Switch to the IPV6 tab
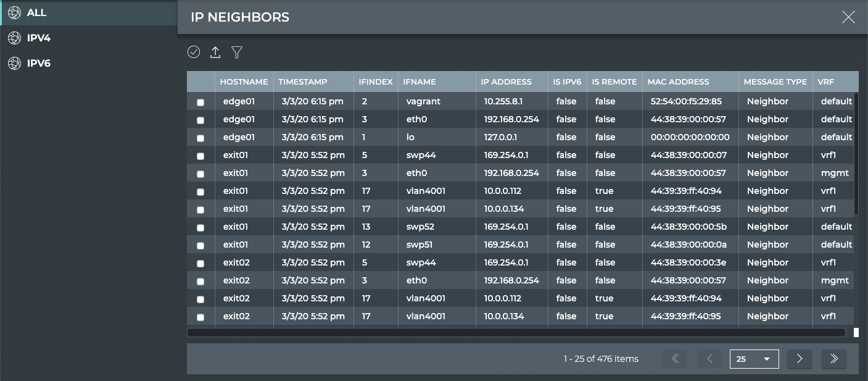This screenshot has width=868, height=381. pos(38,63)
